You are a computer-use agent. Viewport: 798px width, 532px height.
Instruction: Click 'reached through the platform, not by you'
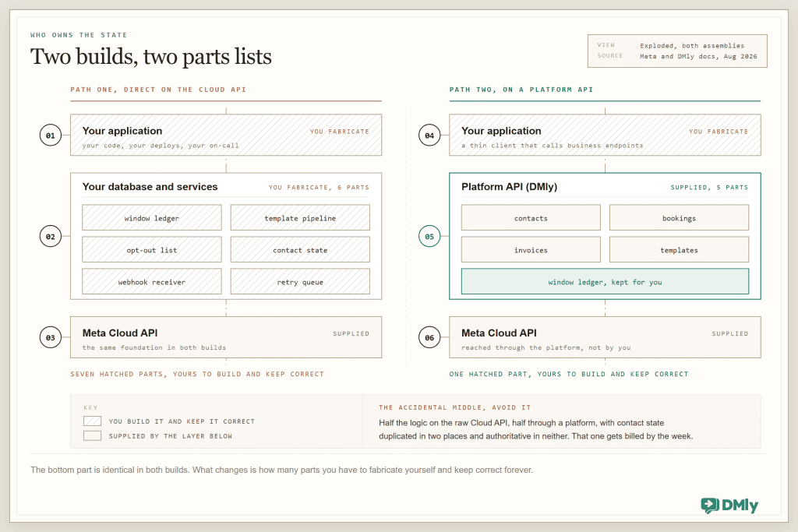[x=546, y=347]
